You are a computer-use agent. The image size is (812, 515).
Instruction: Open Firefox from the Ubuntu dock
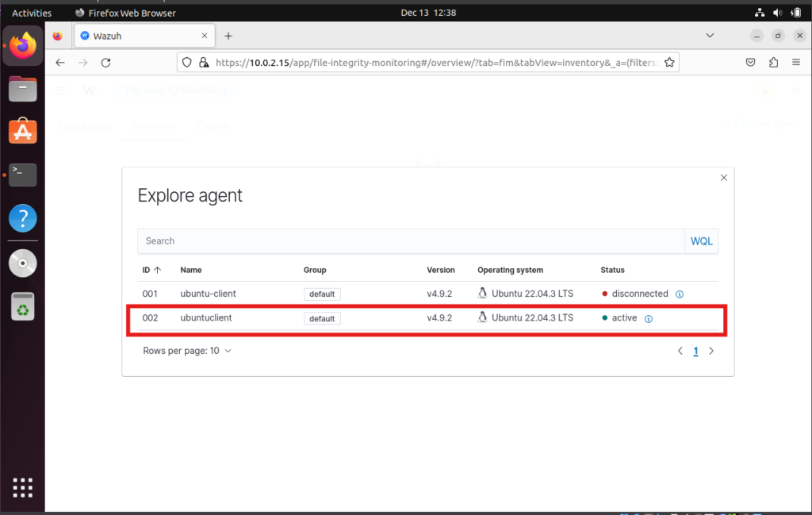(23, 45)
